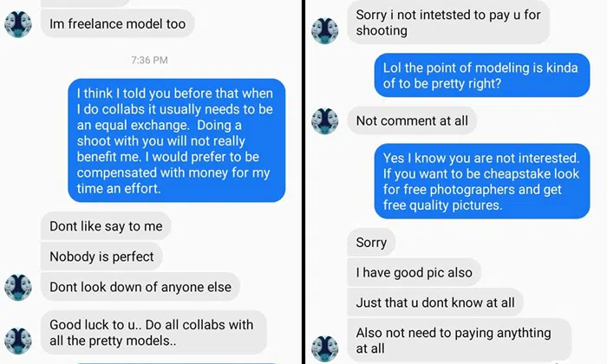The height and width of the screenshot is (364, 607).
Task: Tap the 7:36 PM timestamp
Action: (149, 61)
